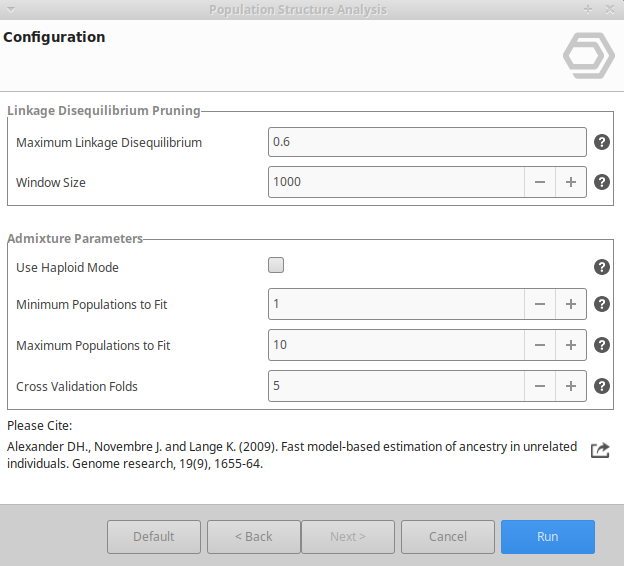This screenshot has height=566, width=624.
Task: Go to previous step with Back button
Action: 254,537
